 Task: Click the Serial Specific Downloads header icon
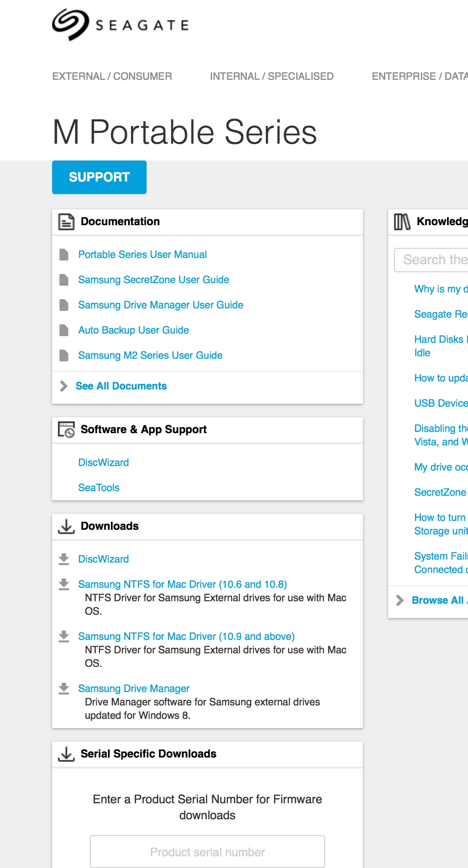click(x=66, y=754)
